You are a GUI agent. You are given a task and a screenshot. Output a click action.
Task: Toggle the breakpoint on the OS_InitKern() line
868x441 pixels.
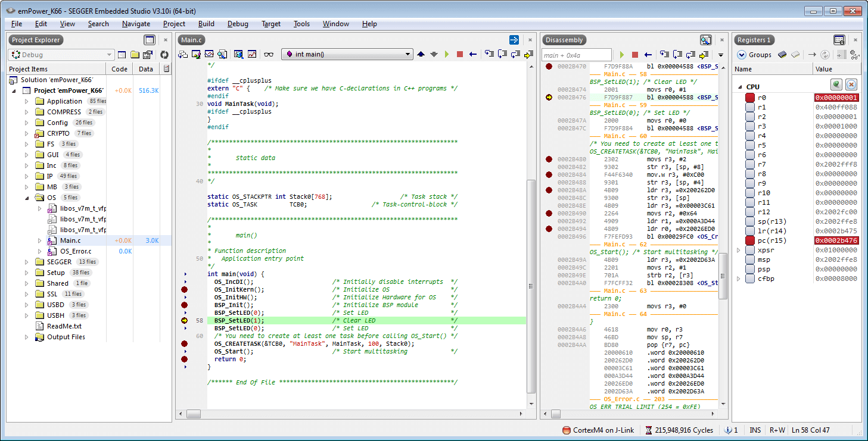pyautogui.click(x=184, y=290)
